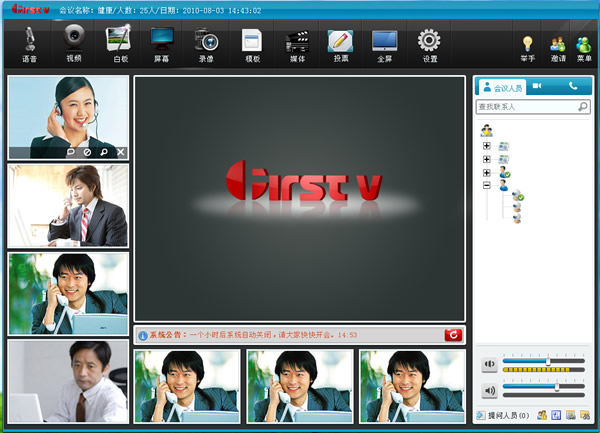Toggle the speaker mute button beside the sliders

pos(489,391)
